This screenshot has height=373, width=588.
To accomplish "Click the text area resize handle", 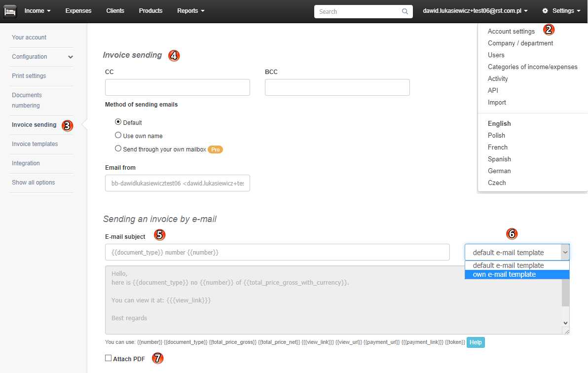I will 566,331.
